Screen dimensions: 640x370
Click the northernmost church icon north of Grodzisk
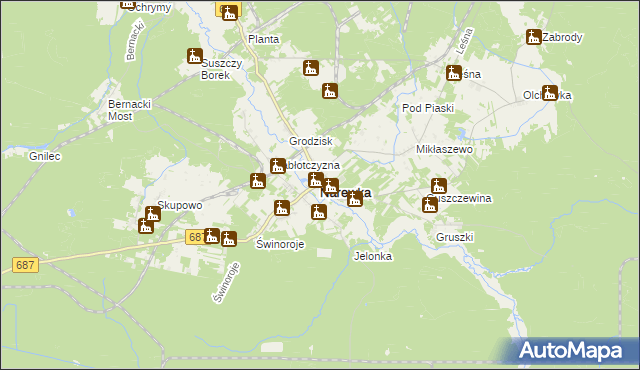311,68
